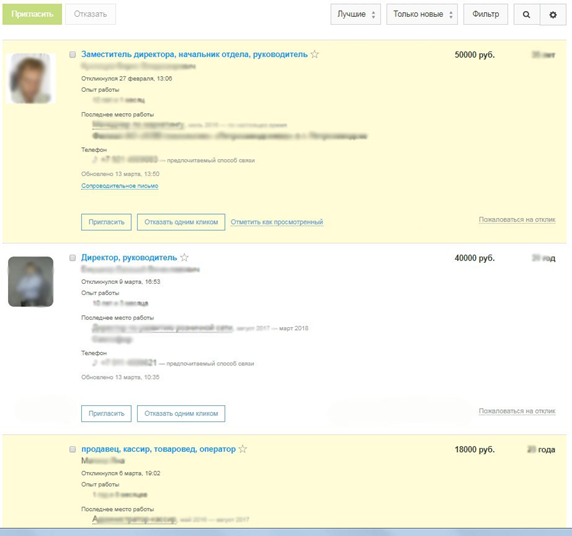Click the 40000 руб. salary text
Image resolution: width=572 pixels, height=536 pixels.
(475, 258)
